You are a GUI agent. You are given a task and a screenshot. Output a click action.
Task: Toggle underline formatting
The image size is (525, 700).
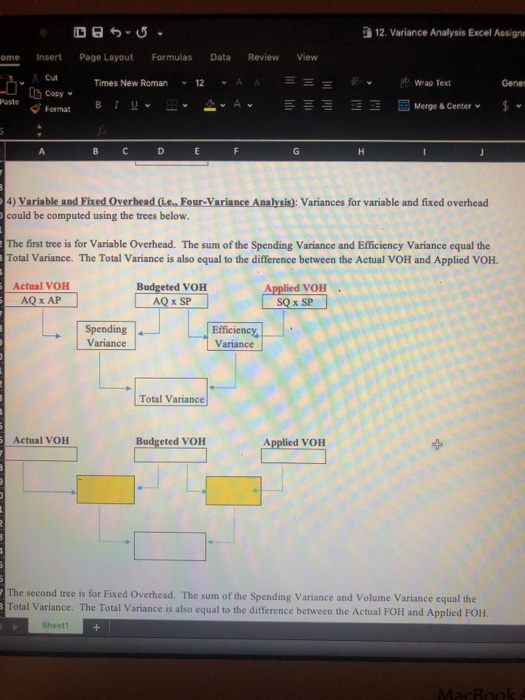pos(134,106)
